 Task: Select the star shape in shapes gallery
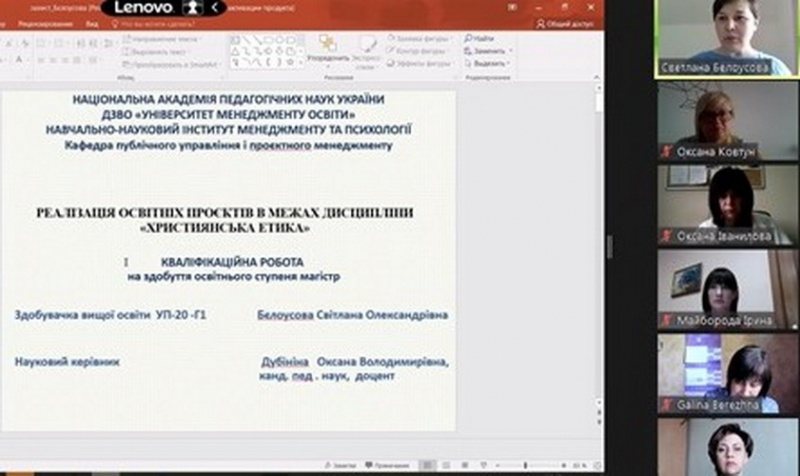click(x=290, y=62)
